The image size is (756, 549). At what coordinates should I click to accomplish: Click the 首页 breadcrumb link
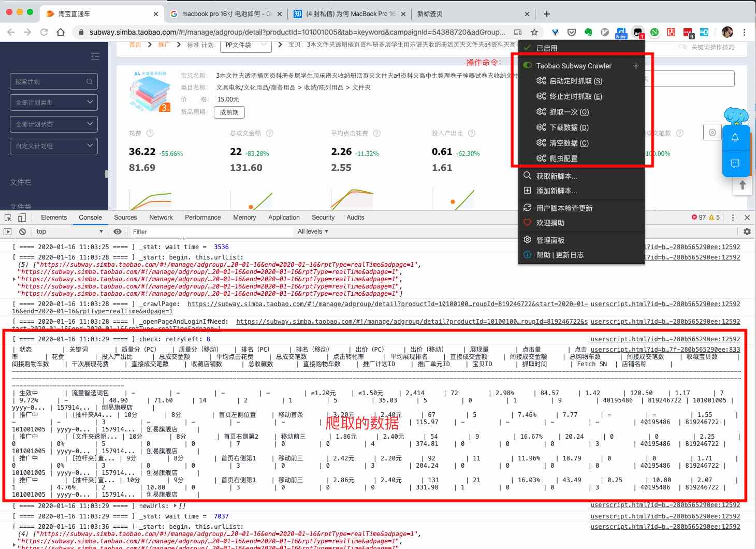click(x=135, y=45)
